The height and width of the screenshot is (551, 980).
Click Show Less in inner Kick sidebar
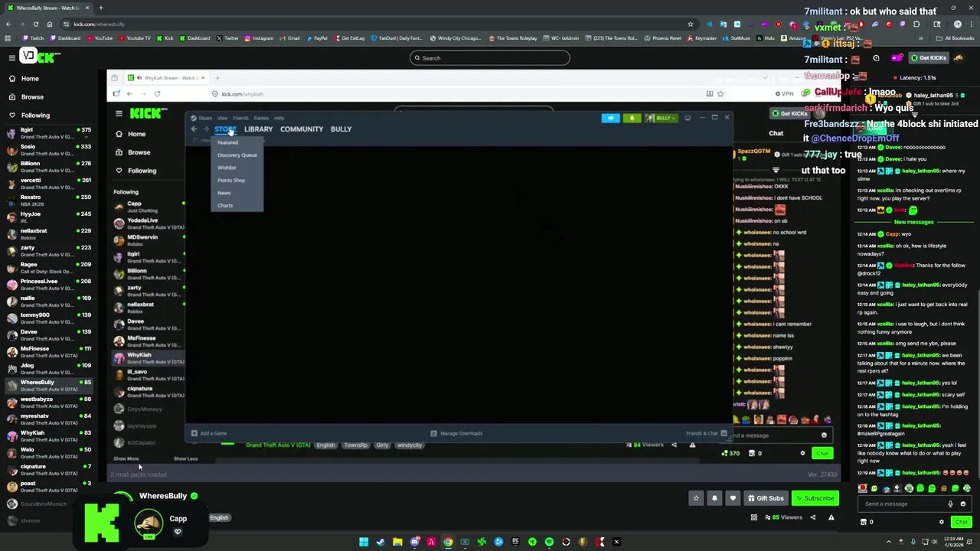pyautogui.click(x=185, y=459)
